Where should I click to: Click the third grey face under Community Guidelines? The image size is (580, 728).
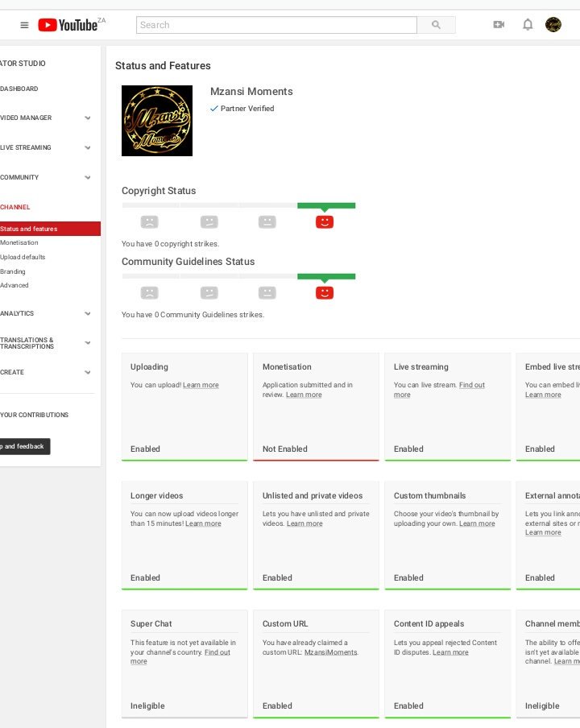pos(267,293)
